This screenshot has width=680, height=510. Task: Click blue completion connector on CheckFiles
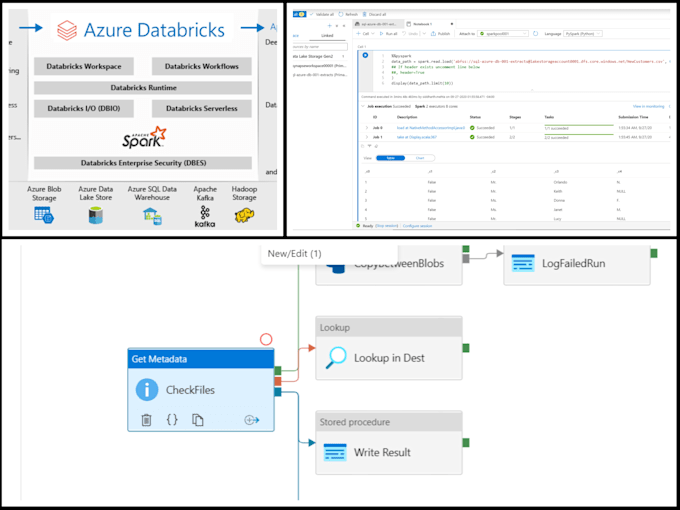coord(278,392)
